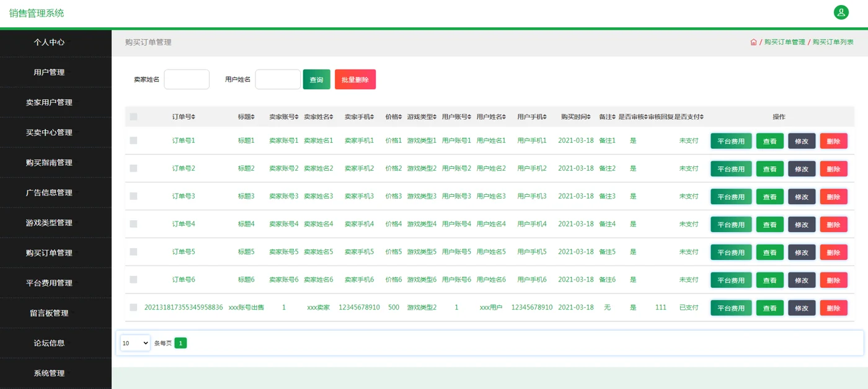Tick the select-all checkbox in table header
Image resolution: width=868 pixels, height=389 pixels.
tap(134, 117)
